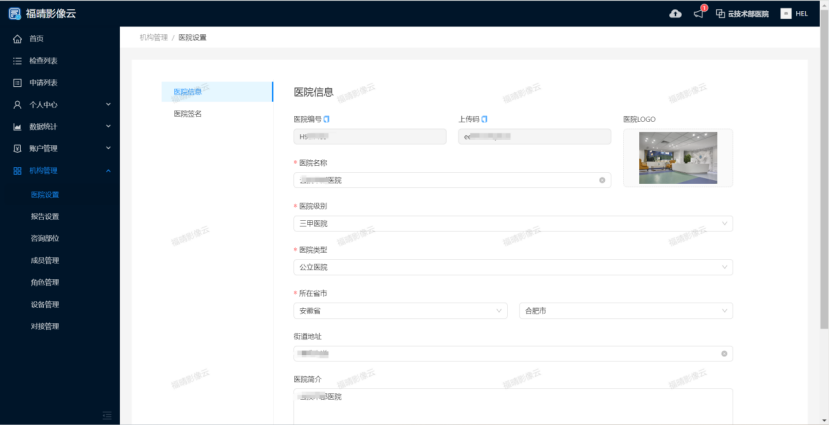
Task: Expand the 个人中心 sidebar submenu
Action: [60, 104]
